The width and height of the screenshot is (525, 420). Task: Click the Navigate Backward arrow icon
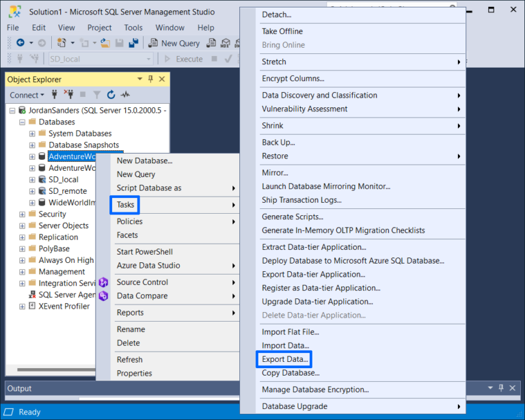[21, 43]
